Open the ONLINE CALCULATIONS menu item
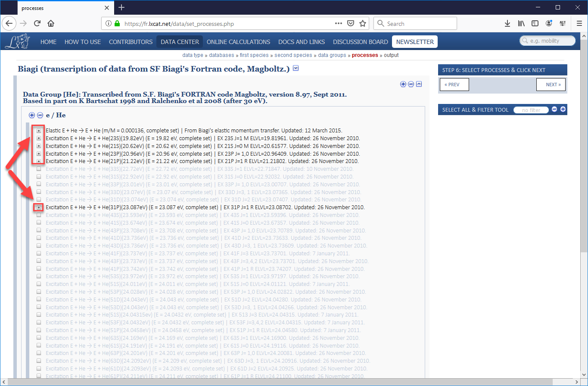 click(238, 42)
